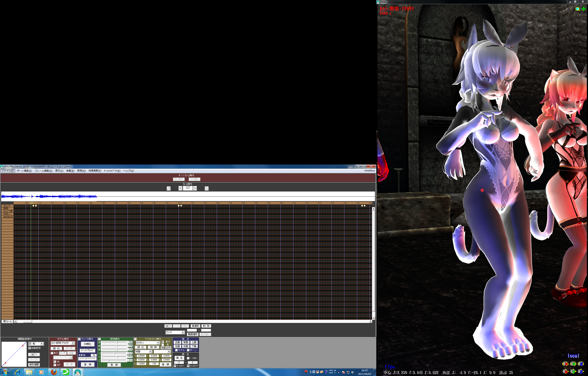This screenshot has width=588, height=376.
Task: Click the Z-axis move icon in viewport
Action: tap(581, 371)
